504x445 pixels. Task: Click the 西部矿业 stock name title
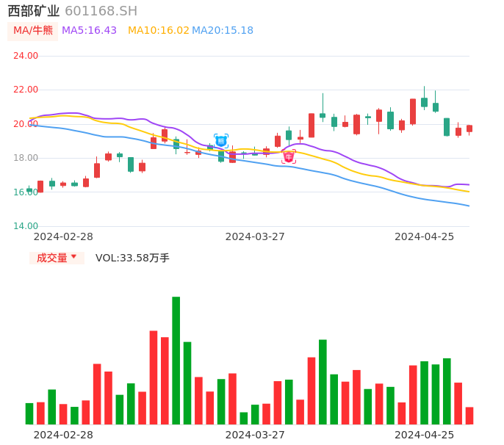(x=34, y=11)
